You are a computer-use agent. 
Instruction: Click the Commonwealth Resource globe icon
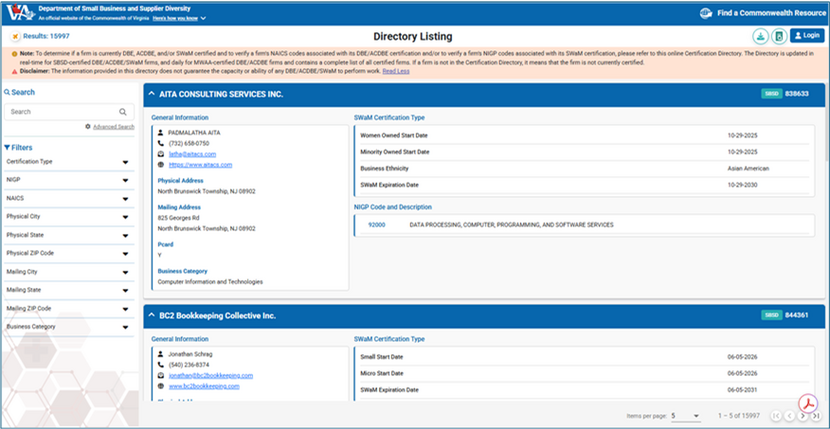[x=706, y=13]
